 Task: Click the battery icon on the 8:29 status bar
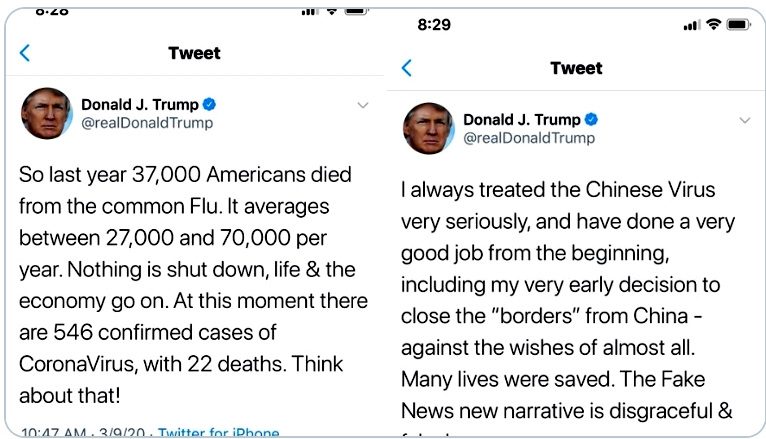click(x=739, y=24)
